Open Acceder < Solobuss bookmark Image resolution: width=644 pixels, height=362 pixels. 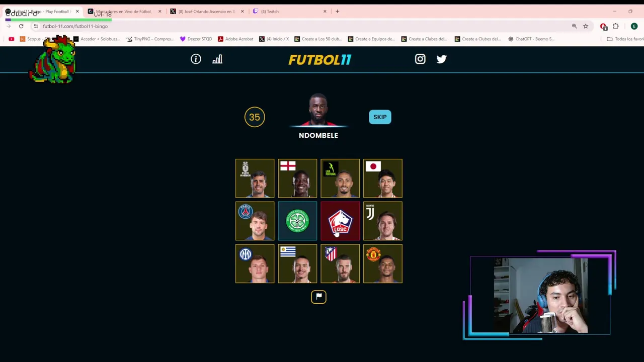[x=97, y=39]
